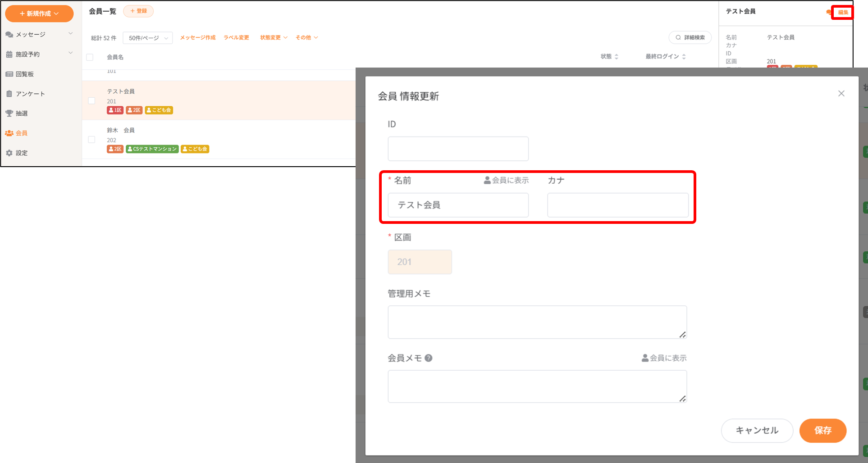Click the 登録 register button

(138, 11)
